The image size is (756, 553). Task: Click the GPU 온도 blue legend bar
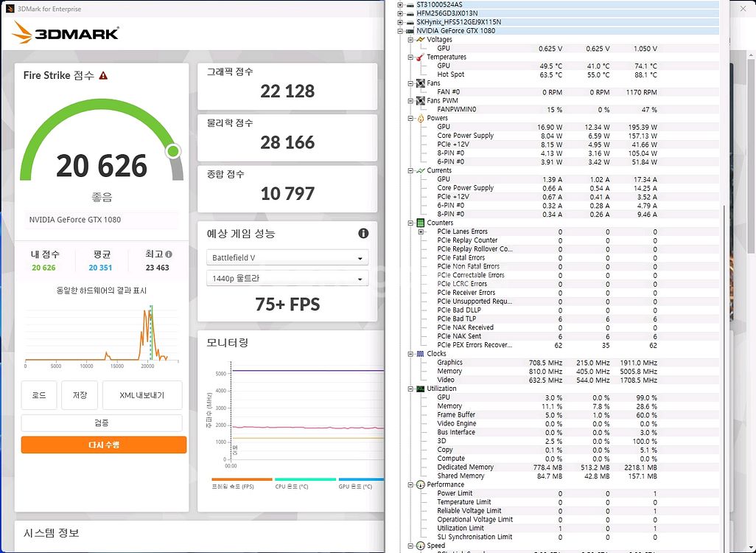tap(361, 479)
